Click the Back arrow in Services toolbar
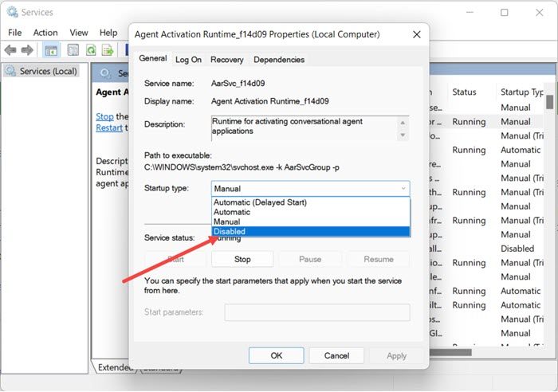The width and height of the screenshot is (558, 392). tap(10, 50)
